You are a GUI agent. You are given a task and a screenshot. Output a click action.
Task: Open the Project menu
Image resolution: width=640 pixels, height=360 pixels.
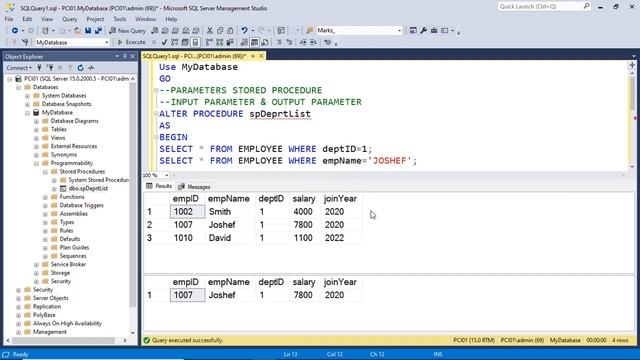click(x=95, y=19)
